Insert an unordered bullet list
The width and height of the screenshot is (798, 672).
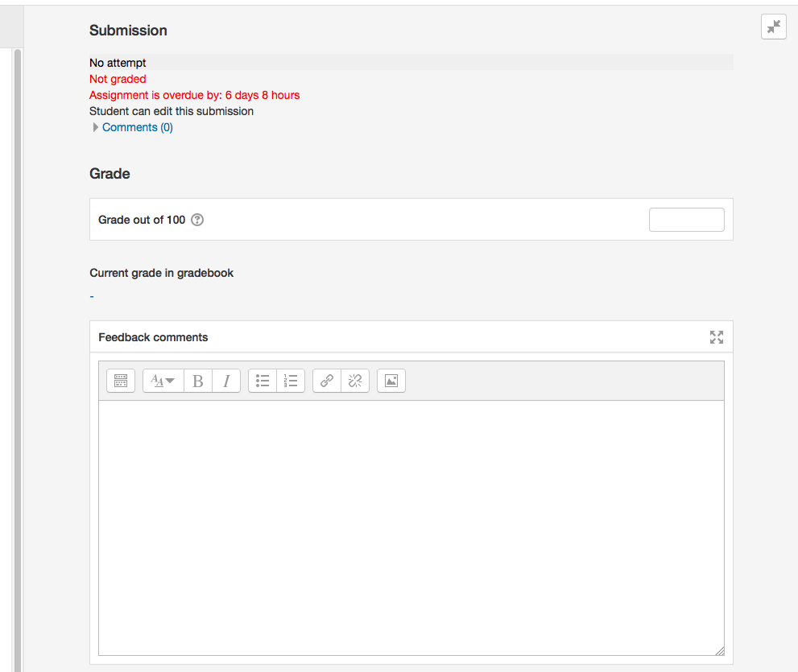(263, 381)
